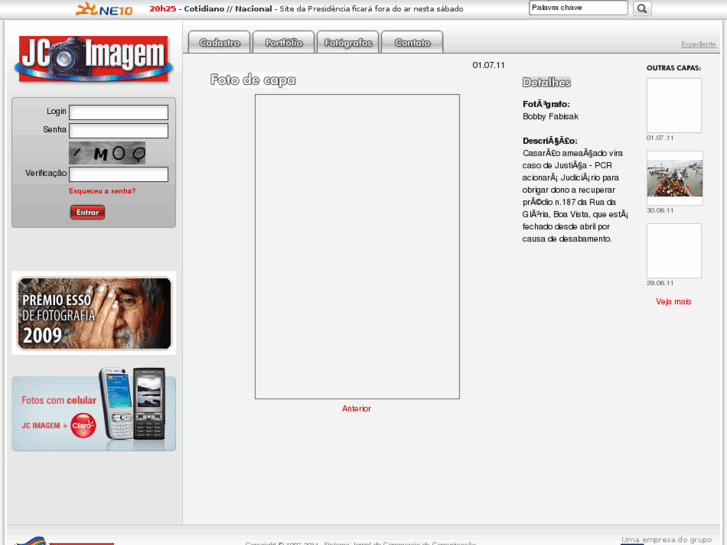Open the Portfólio tab

[x=284, y=43]
